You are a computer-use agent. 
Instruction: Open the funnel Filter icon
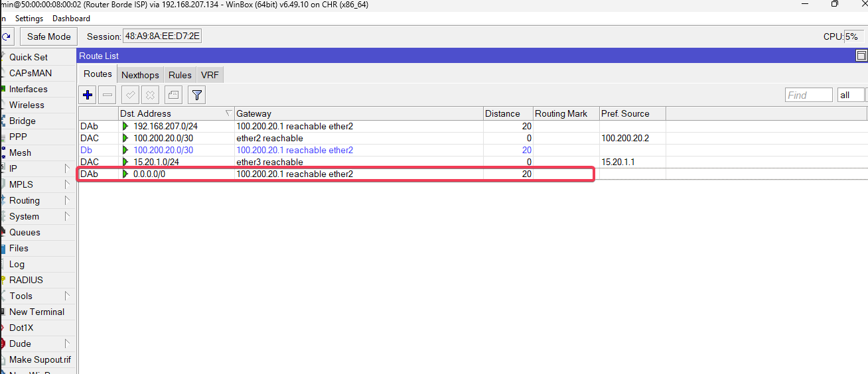tap(196, 95)
